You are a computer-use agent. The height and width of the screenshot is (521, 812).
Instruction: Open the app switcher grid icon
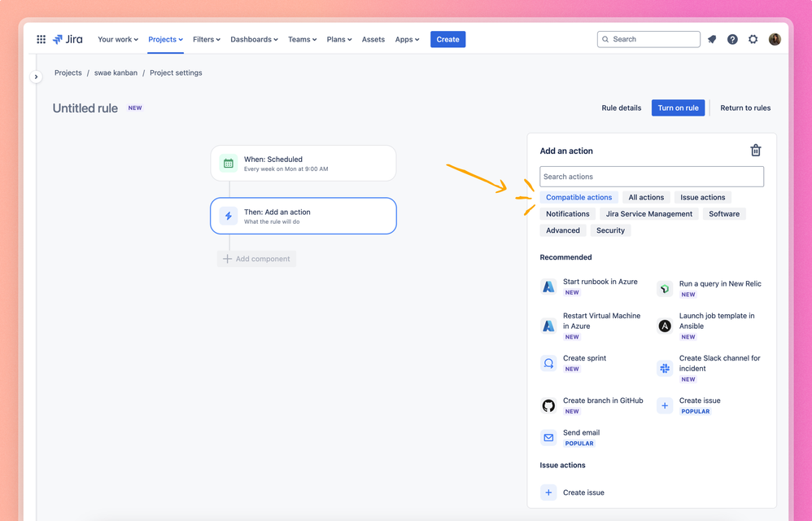41,39
